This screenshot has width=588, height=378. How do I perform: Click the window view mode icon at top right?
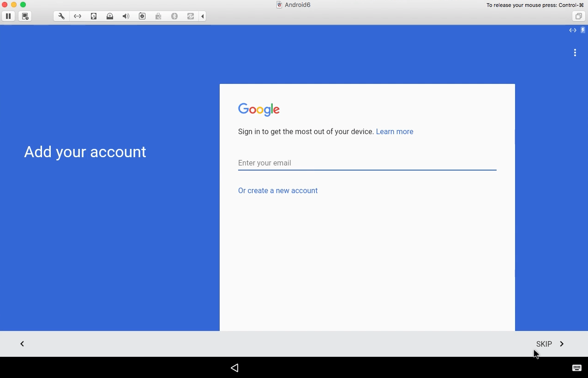(578, 16)
